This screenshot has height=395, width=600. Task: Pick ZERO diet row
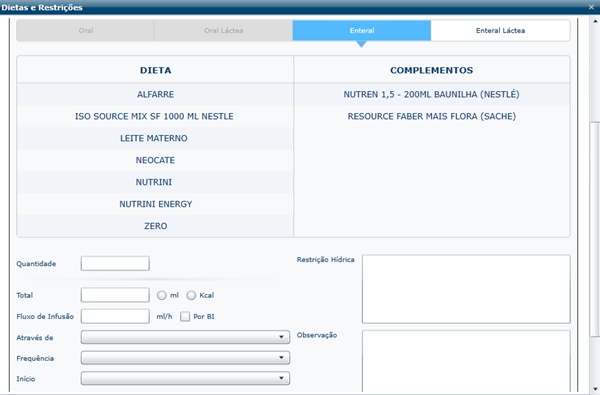[x=155, y=226]
